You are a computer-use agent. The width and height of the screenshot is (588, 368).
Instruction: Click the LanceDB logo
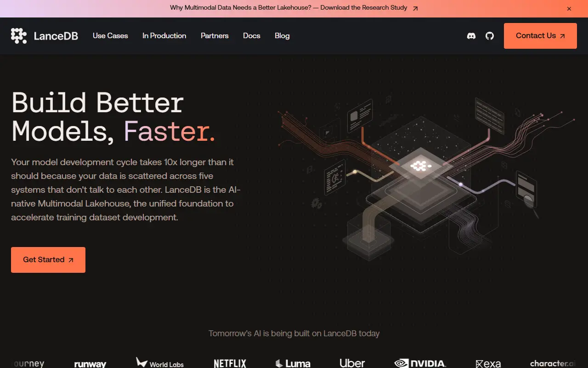coord(45,36)
